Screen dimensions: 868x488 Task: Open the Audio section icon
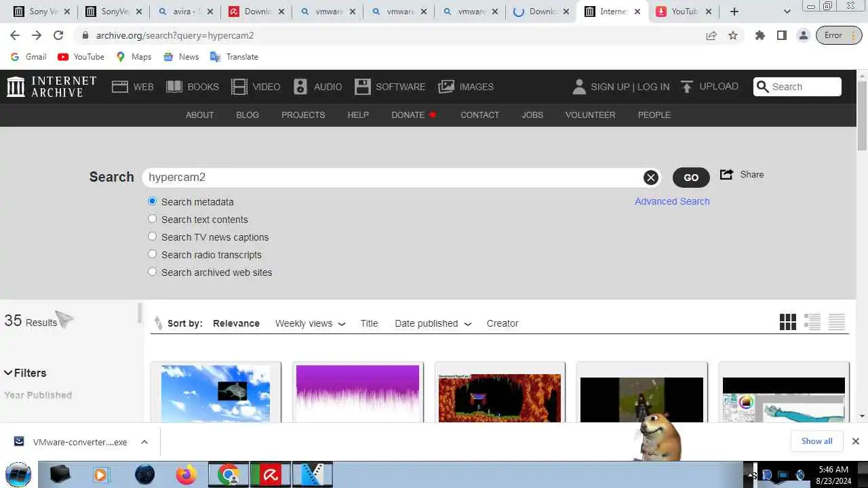pyautogui.click(x=300, y=87)
